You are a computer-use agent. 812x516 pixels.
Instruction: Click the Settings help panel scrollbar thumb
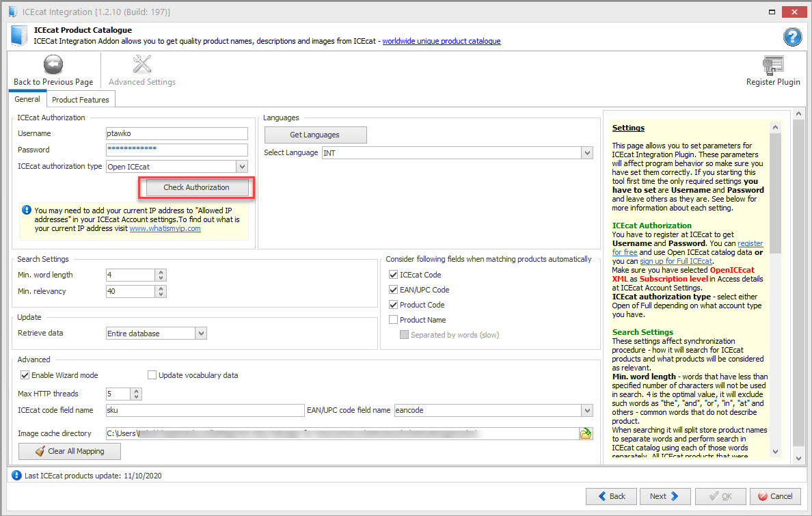(x=774, y=193)
